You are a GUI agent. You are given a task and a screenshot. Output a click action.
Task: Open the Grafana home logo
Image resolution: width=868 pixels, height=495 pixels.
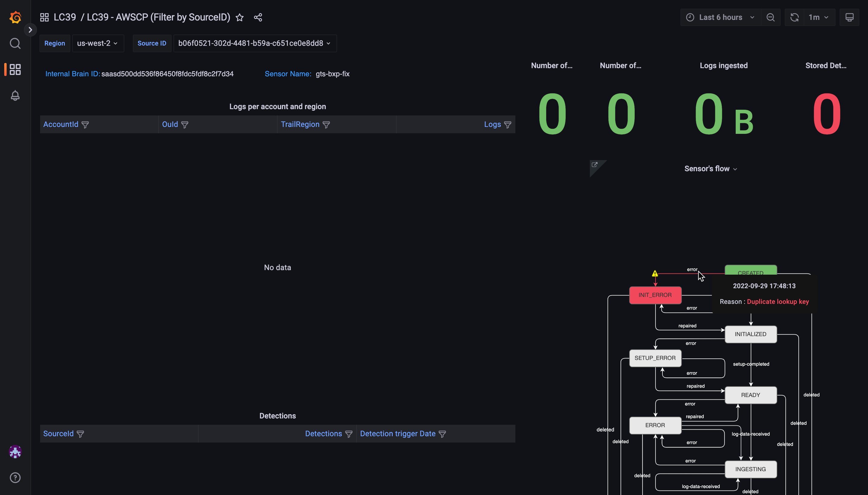coord(15,17)
